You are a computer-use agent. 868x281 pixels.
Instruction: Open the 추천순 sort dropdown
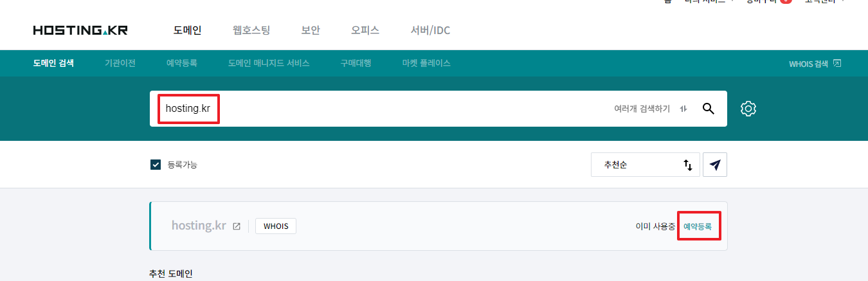tap(645, 165)
